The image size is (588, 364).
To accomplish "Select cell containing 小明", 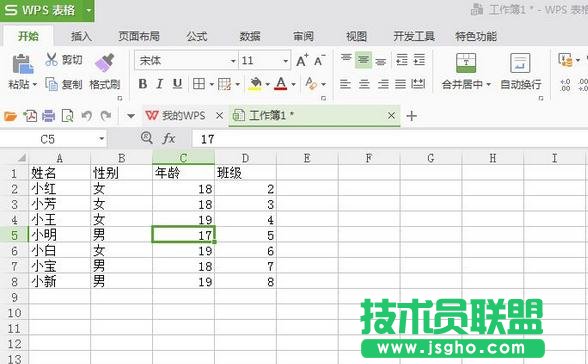I will click(x=60, y=235).
